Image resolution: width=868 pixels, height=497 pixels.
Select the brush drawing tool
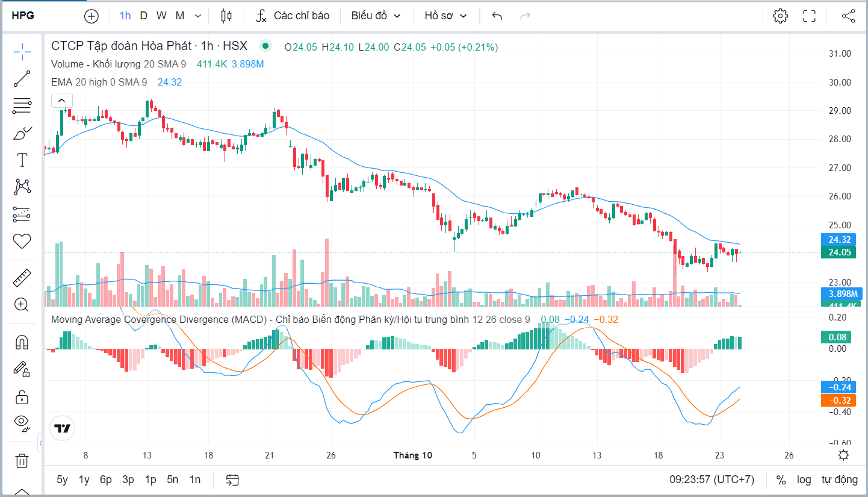22,133
